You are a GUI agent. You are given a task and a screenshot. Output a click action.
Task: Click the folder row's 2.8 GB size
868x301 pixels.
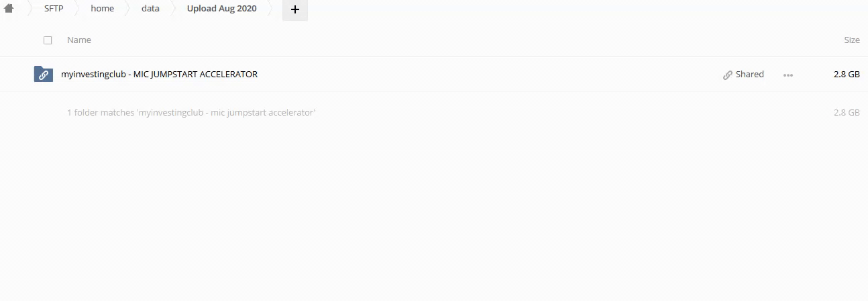847,75
